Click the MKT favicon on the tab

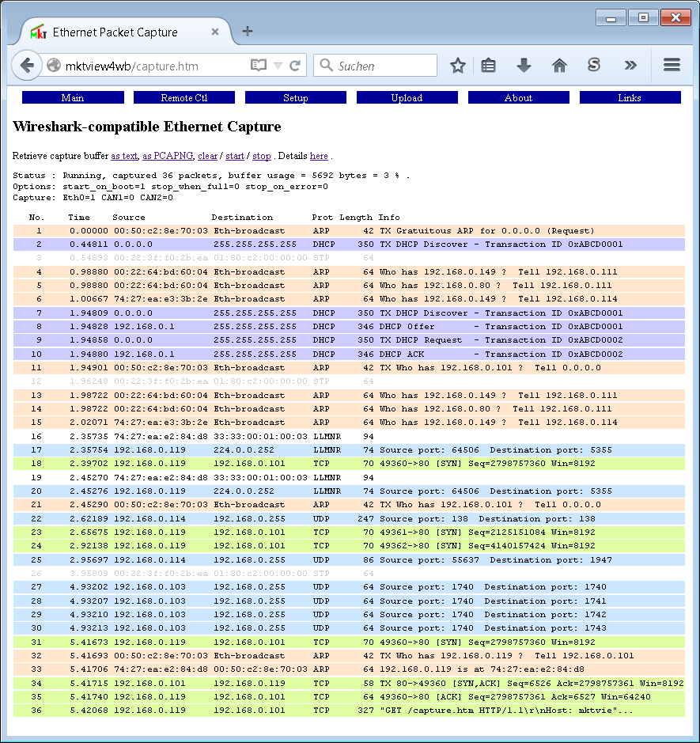[39, 32]
